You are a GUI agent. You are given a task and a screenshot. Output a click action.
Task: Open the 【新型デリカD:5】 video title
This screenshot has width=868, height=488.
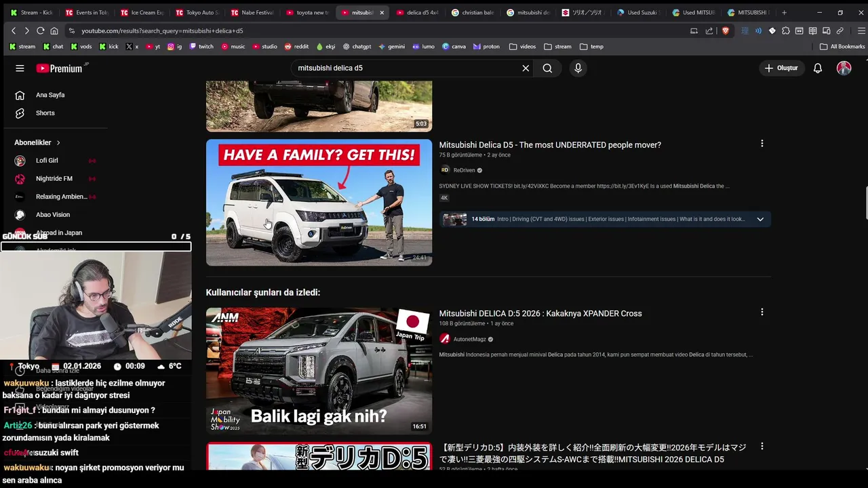tap(593, 453)
